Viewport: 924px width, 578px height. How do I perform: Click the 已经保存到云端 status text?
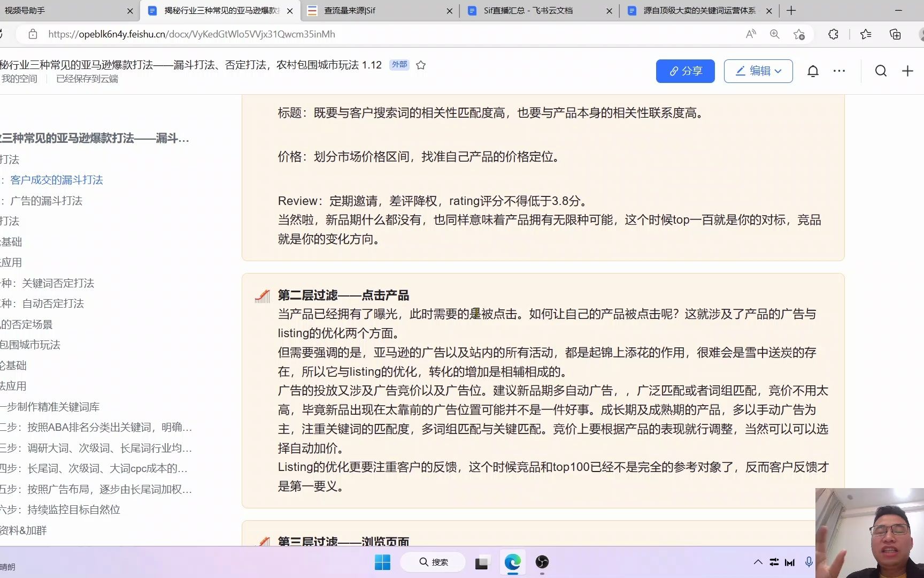(x=87, y=79)
